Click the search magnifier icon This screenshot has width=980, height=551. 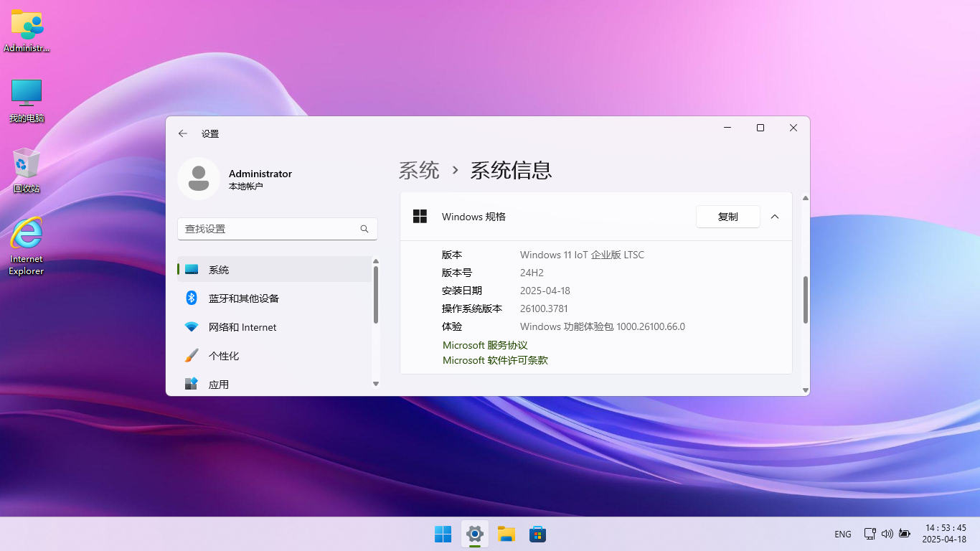click(x=364, y=229)
